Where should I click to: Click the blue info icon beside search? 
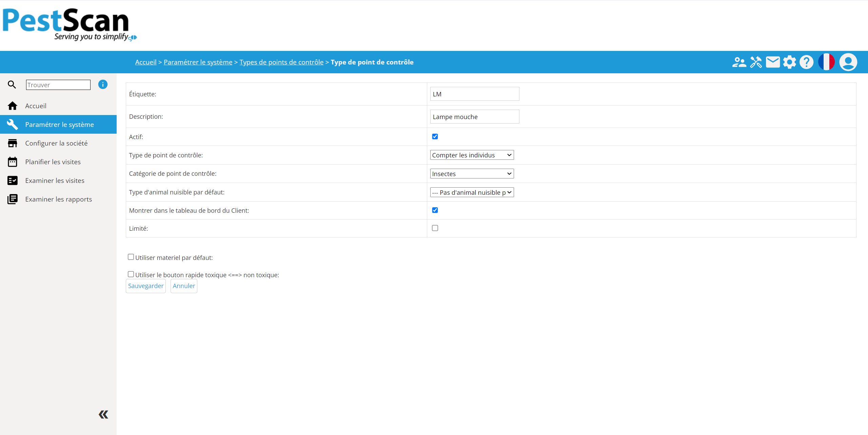click(x=103, y=84)
